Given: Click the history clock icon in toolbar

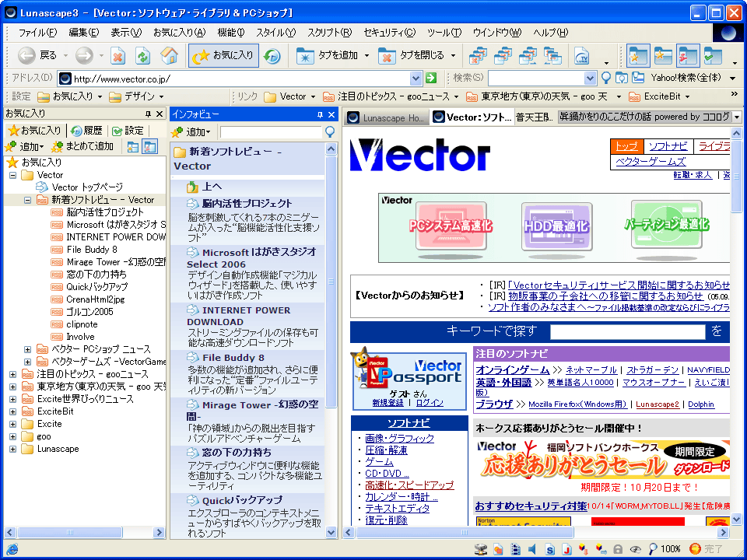Looking at the screenshot, I should coord(272,56).
